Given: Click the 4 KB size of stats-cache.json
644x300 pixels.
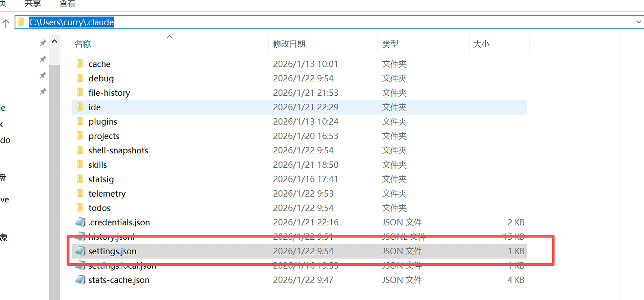Looking at the screenshot, I should click(x=516, y=280).
